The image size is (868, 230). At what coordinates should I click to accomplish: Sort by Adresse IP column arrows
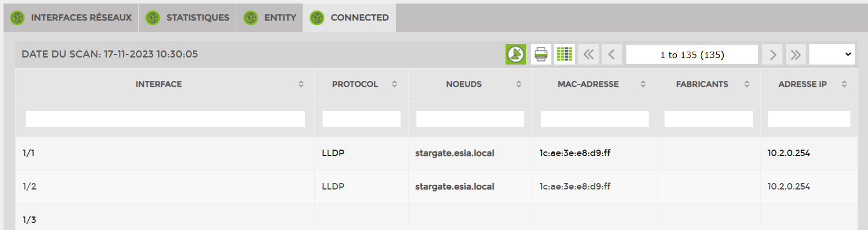tap(844, 84)
